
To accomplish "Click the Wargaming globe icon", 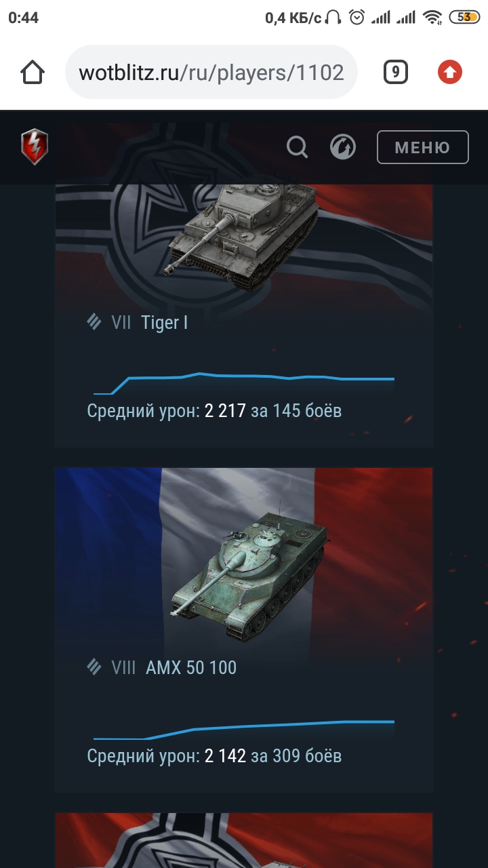I will point(343,146).
